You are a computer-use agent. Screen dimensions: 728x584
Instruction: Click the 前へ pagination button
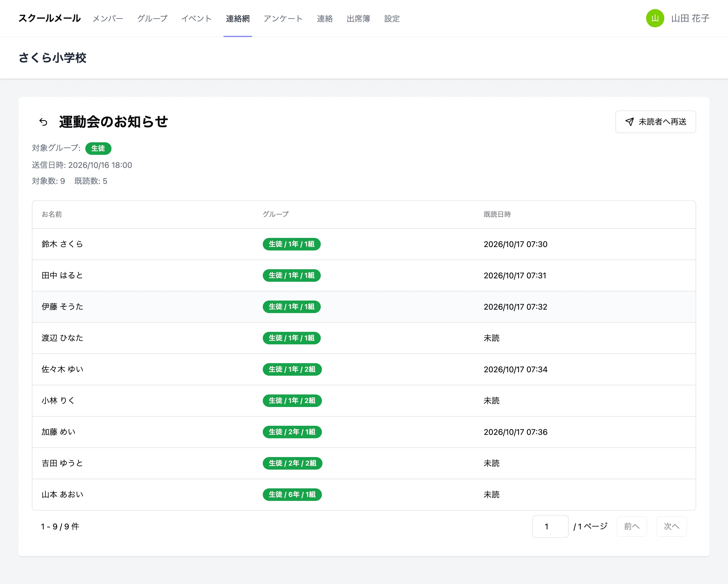(631, 526)
